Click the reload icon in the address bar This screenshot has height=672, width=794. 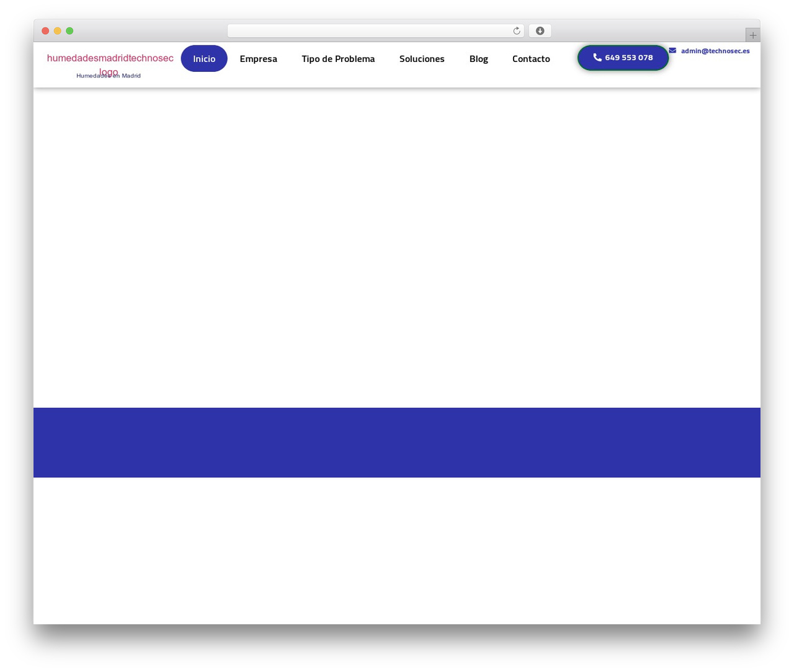(517, 31)
